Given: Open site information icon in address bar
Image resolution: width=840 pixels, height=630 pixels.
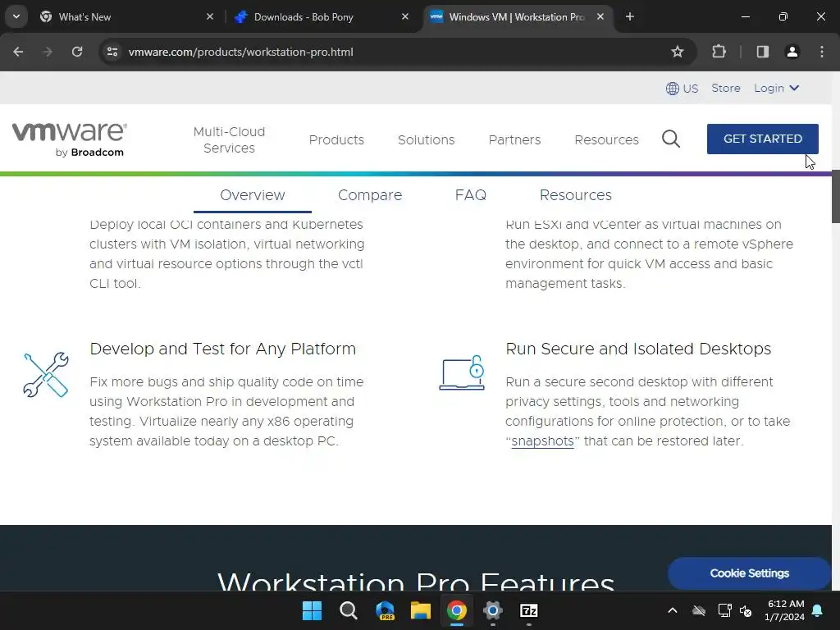Looking at the screenshot, I should [112, 52].
